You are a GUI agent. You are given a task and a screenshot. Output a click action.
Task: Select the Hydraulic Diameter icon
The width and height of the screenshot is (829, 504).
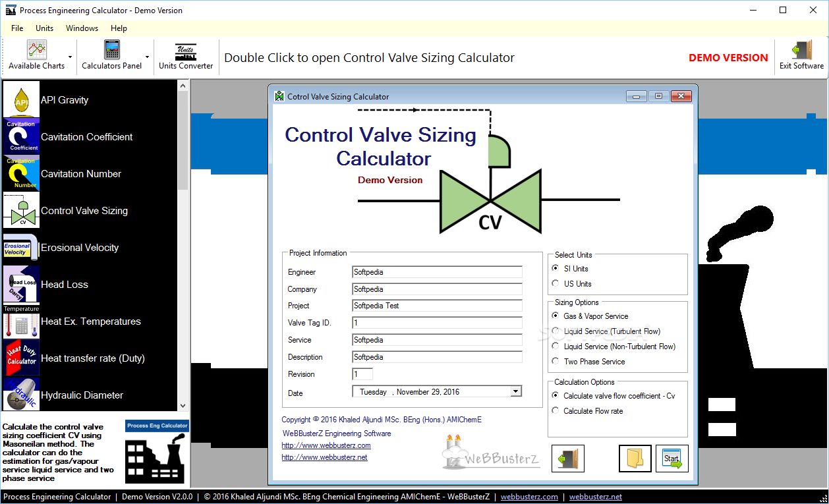[22, 394]
